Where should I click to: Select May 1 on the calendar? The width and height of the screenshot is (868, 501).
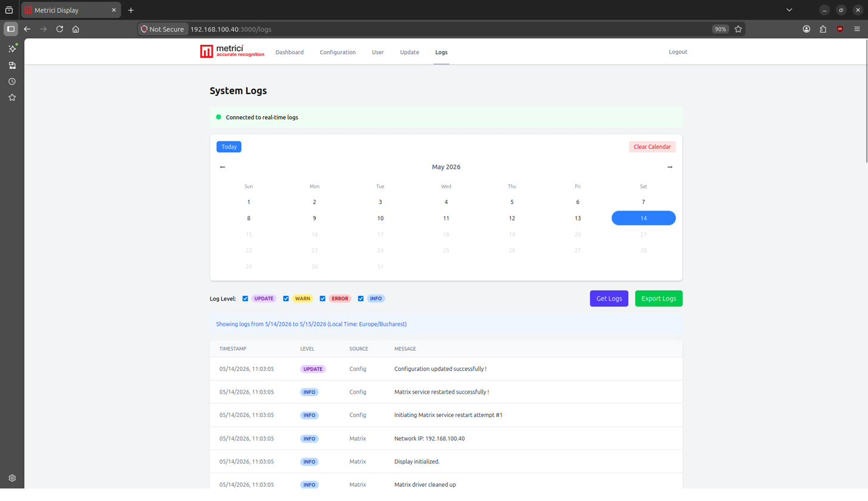coord(249,202)
